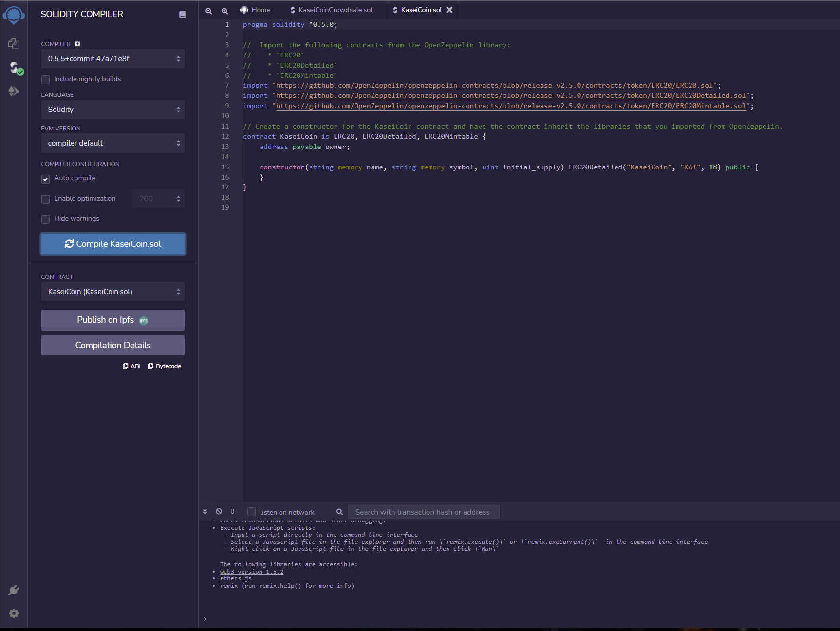Enable optimization for compilation
Image resolution: width=840 pixels, height=631 pixels.
[x=45, y=199]
